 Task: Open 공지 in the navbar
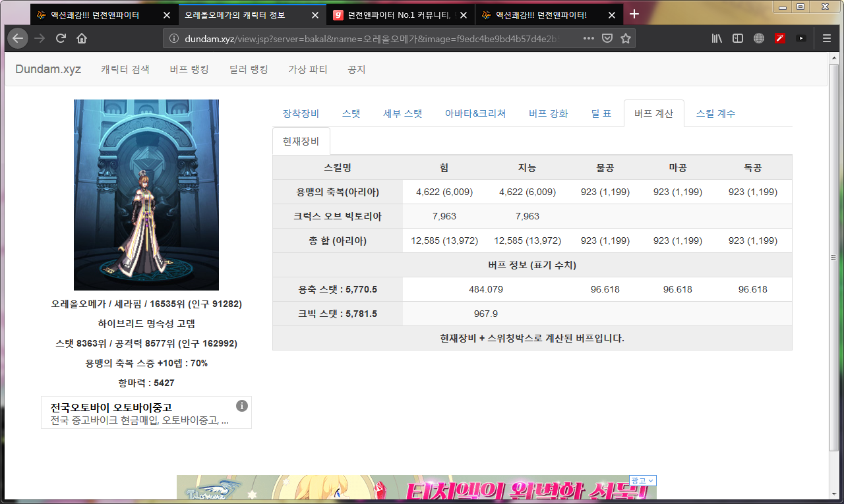(357, 69)
